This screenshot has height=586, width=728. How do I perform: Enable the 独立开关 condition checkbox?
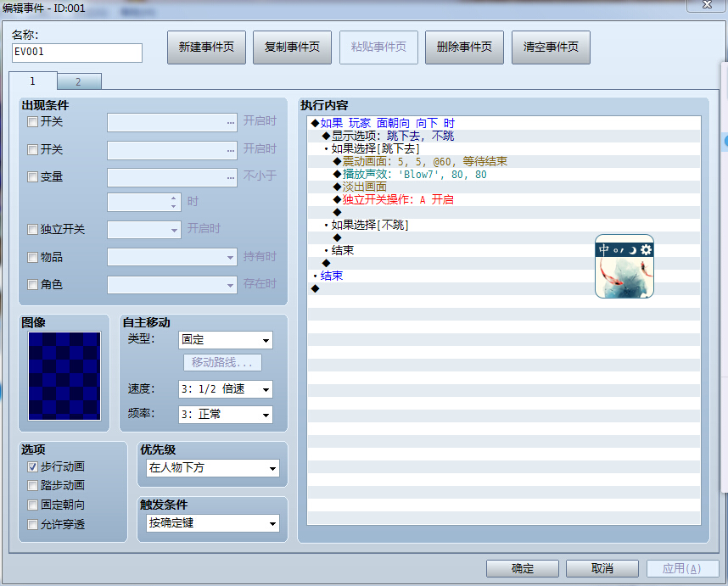tap(32, 229)
